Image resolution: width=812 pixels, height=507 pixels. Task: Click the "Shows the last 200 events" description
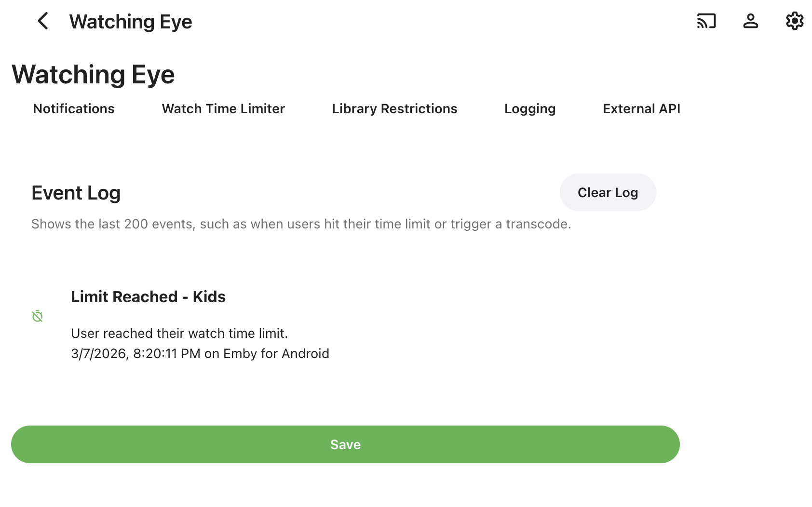click(301, 224)
